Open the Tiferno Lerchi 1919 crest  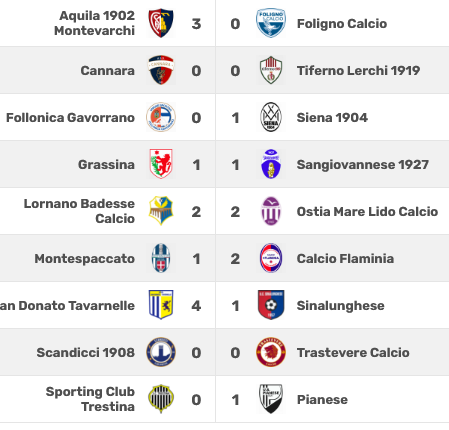[271, 70]
